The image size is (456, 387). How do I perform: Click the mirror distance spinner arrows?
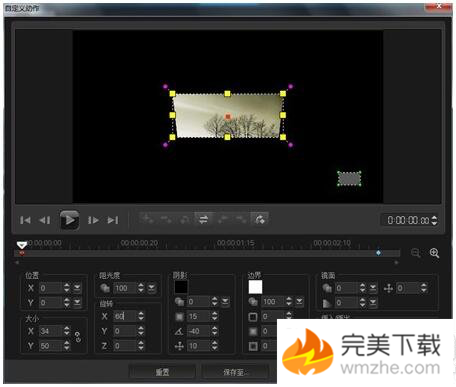tap(424, 288)
